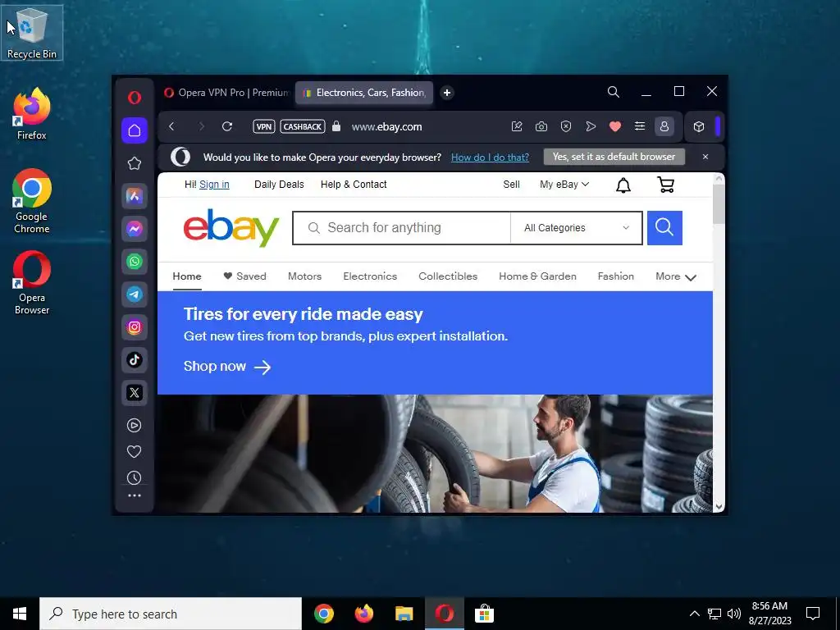Open TikTok in the Opera sidebar
The width and height of the screenshot is (840, 630).
[135, 359]
